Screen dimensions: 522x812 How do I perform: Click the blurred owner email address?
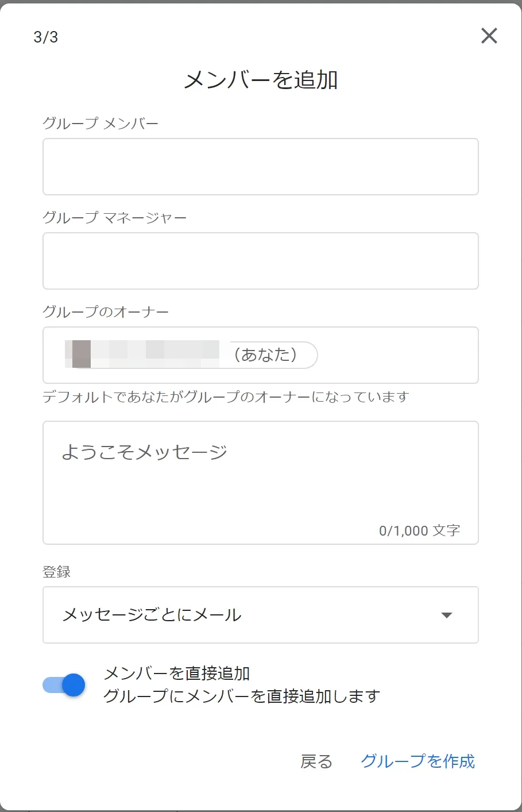[x=142, y=354]
